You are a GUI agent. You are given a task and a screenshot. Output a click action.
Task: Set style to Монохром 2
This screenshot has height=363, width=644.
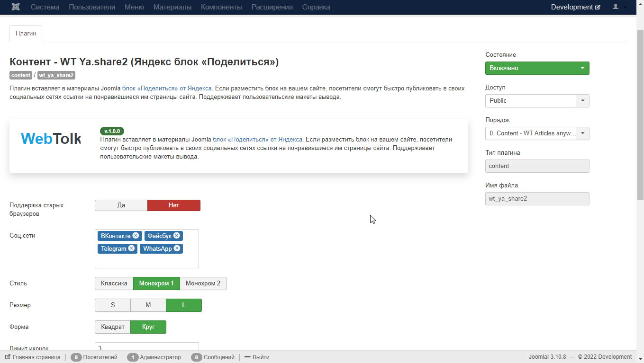coord(203,283)
